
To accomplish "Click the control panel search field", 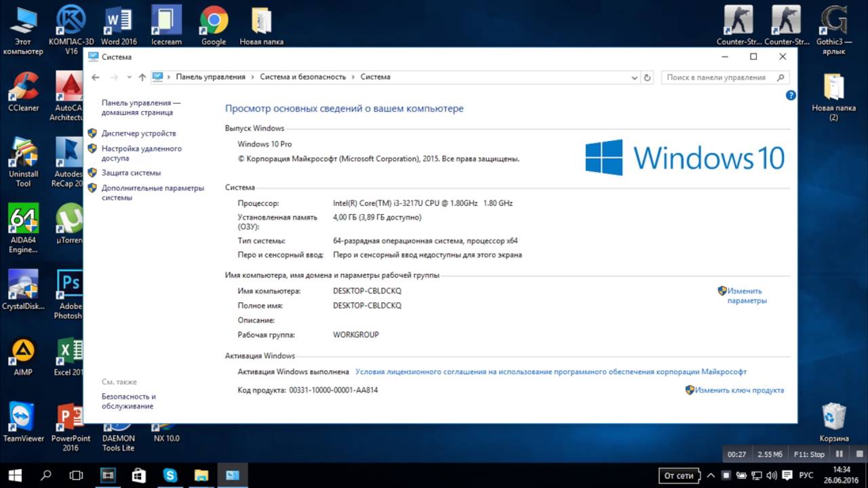I will tap(719, 77).
